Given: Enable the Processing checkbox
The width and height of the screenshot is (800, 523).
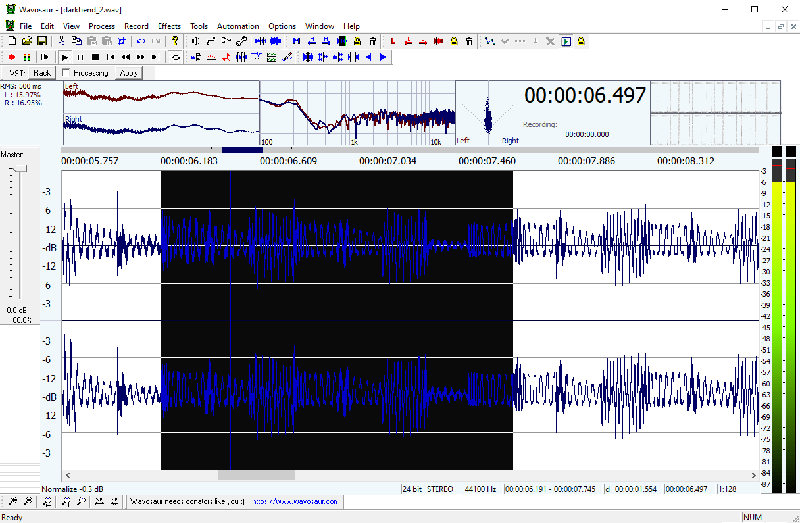Looking at the screenshot, I should [66, 73].
